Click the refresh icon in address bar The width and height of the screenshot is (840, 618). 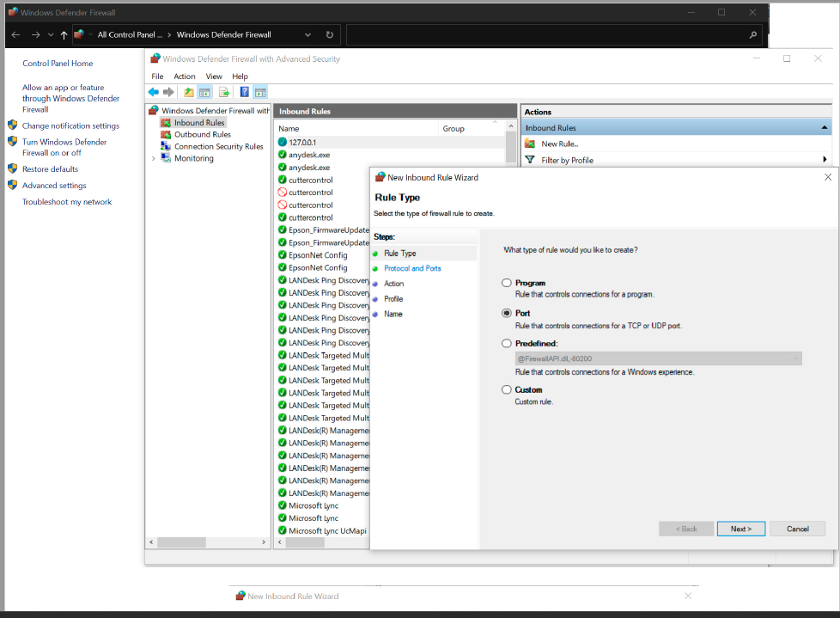330,35
